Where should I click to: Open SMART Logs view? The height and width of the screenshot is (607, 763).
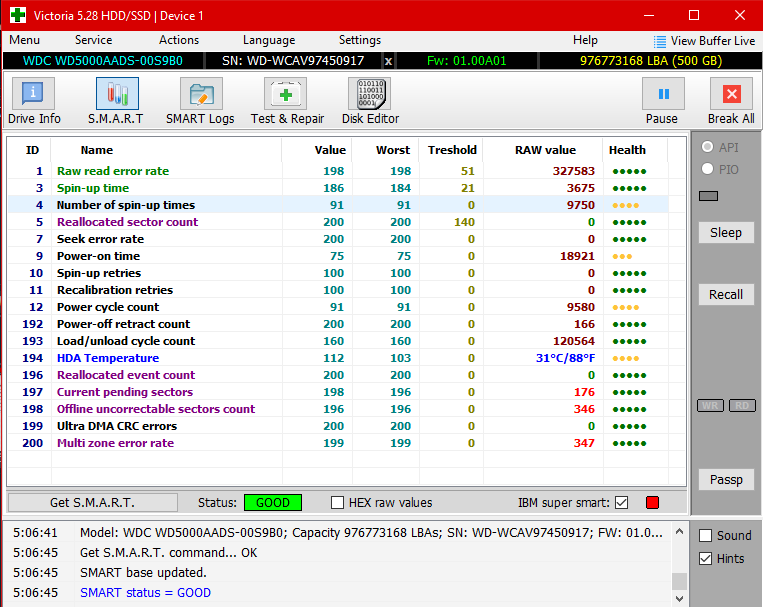pos(200,102)
